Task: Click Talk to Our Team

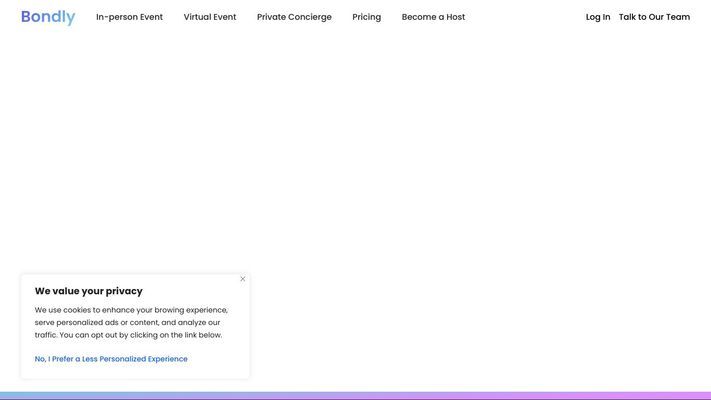Action: (654, 17)
